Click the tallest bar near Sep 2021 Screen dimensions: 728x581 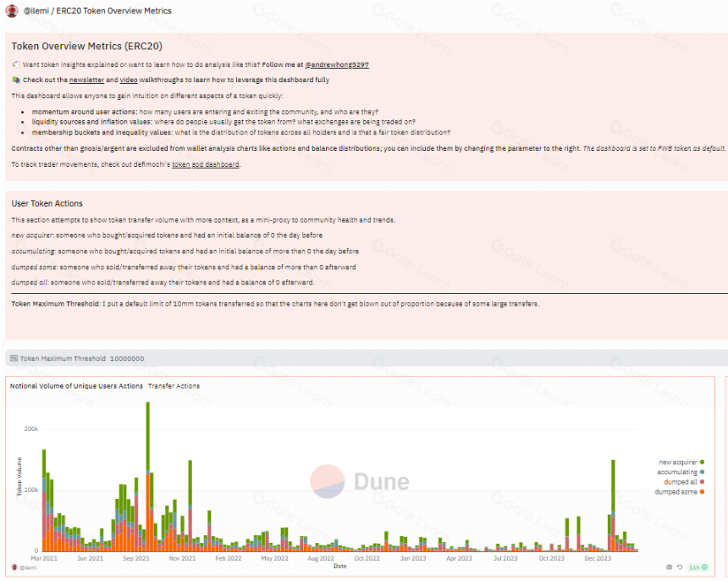[148, 477]
